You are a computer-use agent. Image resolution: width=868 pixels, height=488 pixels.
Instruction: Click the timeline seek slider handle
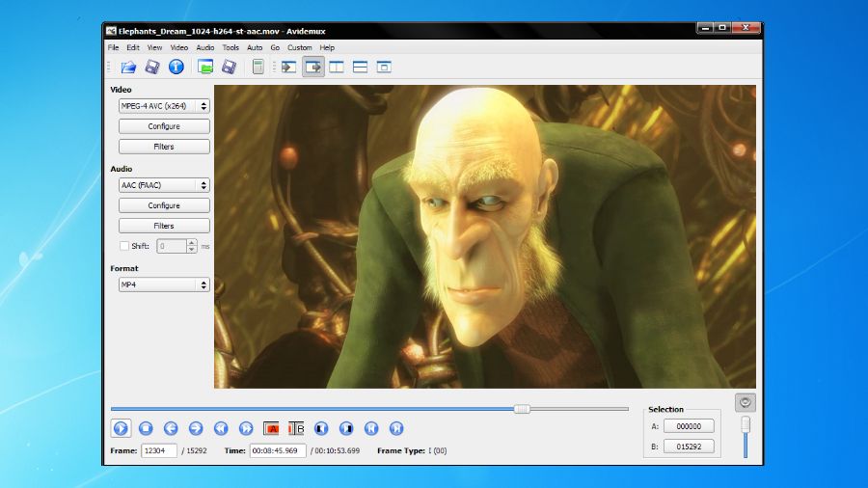(x=522, y=409)
